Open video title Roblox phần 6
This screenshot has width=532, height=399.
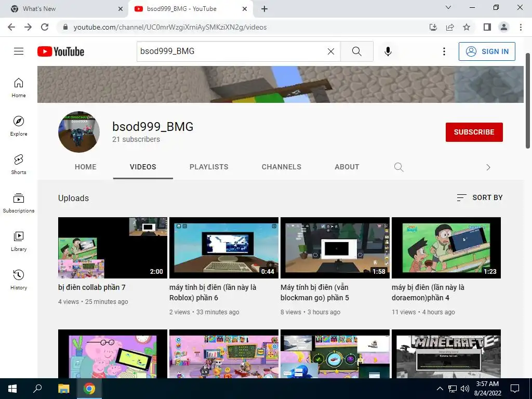[212, 292]
